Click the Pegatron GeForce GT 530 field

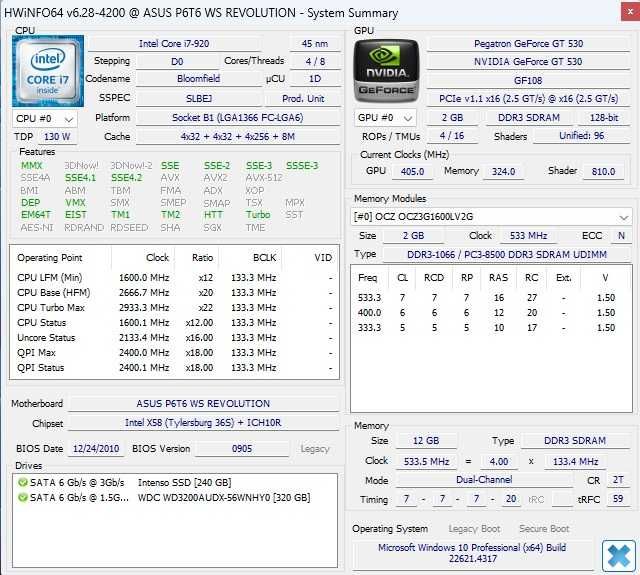click(528, 44)
